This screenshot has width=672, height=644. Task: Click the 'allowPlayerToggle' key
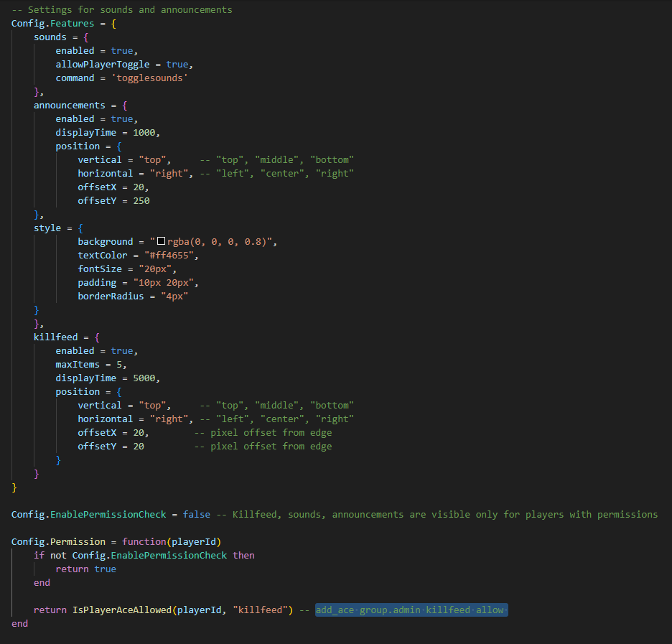tap(103, 65)
